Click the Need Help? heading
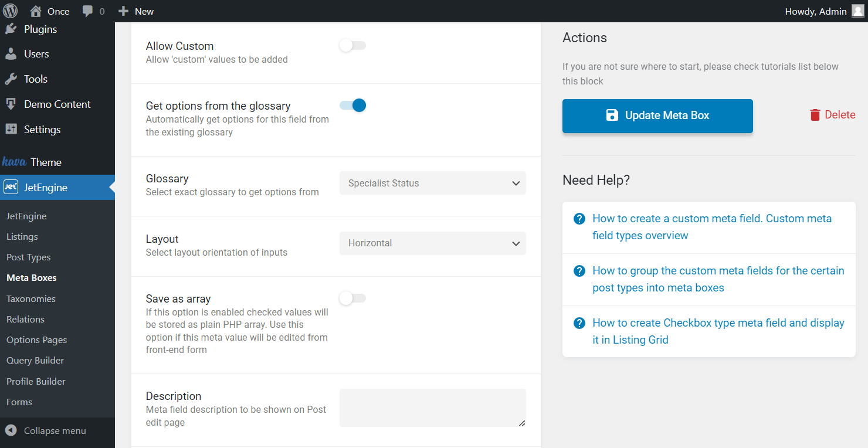The width and height of the screenshot is (868, 448). (596, 180)
